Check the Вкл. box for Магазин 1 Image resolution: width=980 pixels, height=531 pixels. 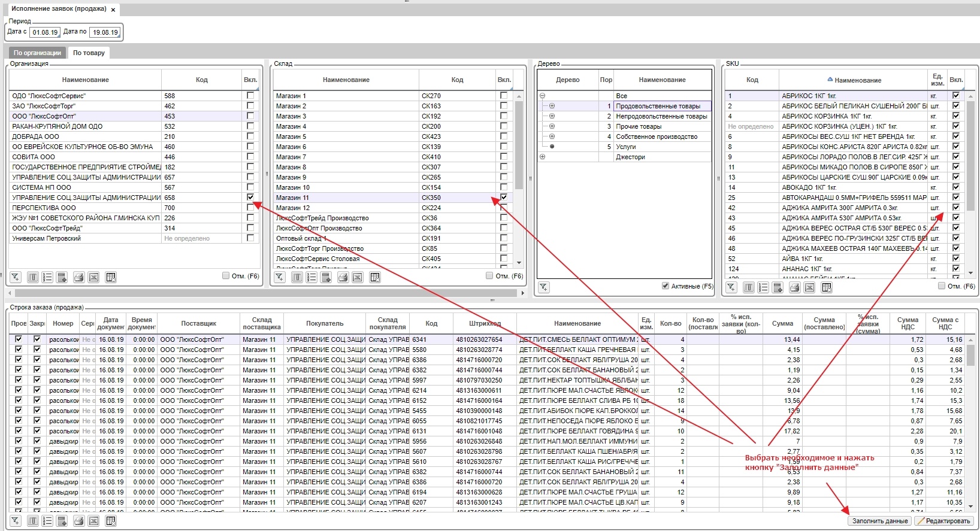pos(504,95)
